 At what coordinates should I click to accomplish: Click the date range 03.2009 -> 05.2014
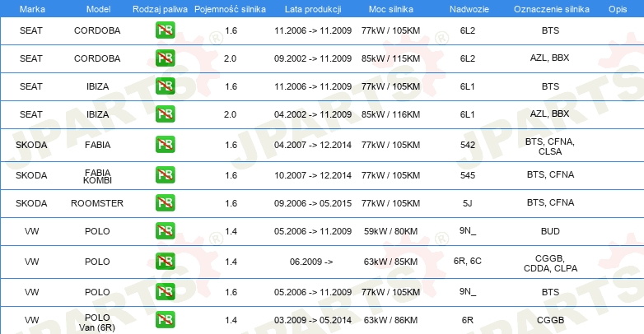tap(313, 320)
